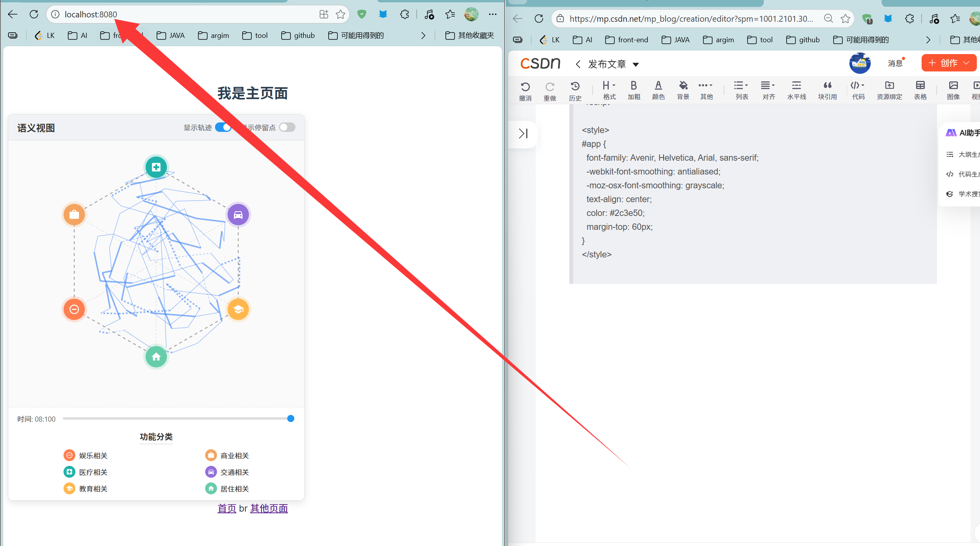The height and width of the screenshot is (546, 980).
Task: Collapse sidebar with the arrow-bar button
Action: [523, 134]
